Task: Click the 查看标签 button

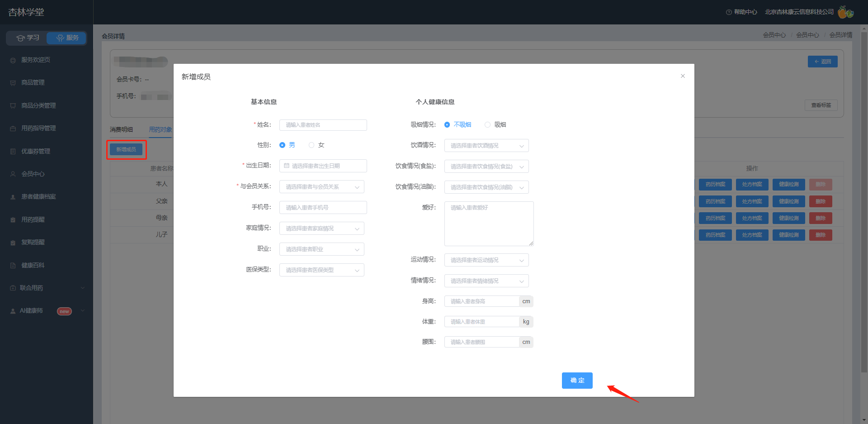Action: (821, 105)
